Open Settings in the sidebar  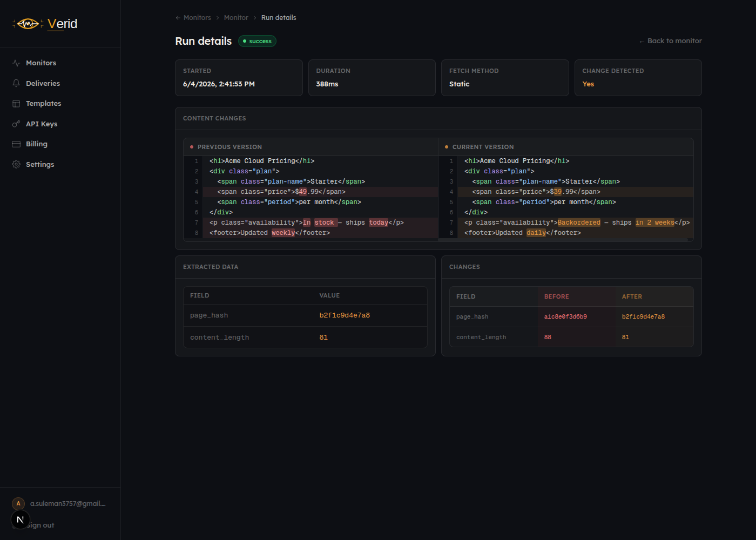pos(40,164)
